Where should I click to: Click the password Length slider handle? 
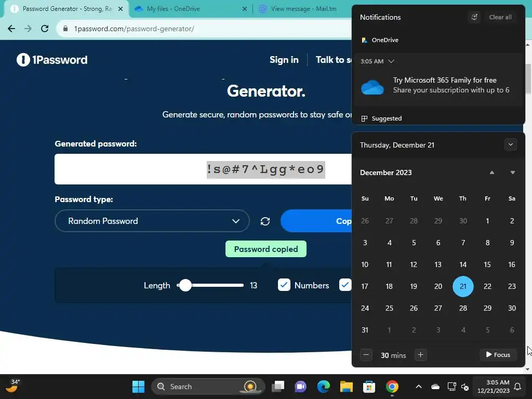click(x=185, y=285)
